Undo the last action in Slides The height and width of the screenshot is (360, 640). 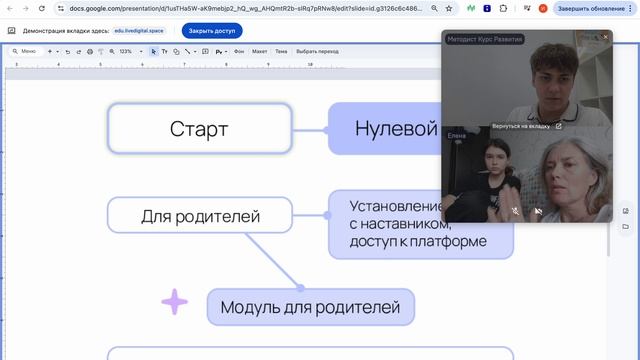68,51
